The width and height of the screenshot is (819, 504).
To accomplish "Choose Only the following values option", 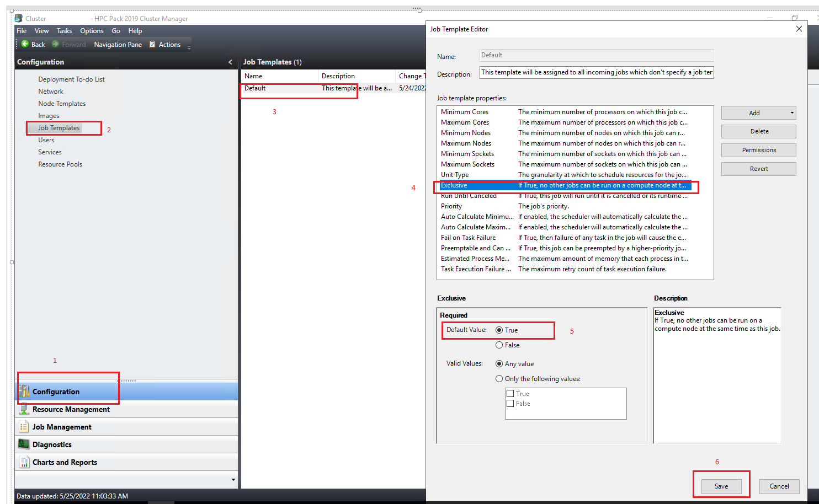I will click(x=499, y=379).
